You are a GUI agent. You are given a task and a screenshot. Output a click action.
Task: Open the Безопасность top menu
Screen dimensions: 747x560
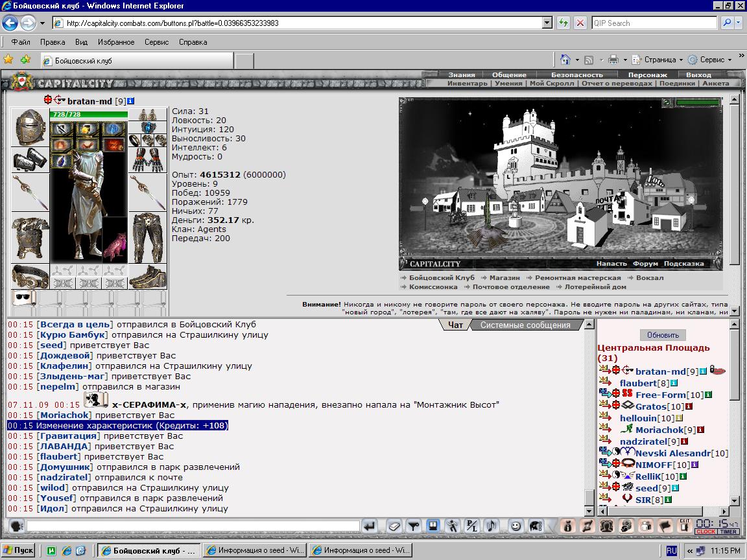click(576, 75)
